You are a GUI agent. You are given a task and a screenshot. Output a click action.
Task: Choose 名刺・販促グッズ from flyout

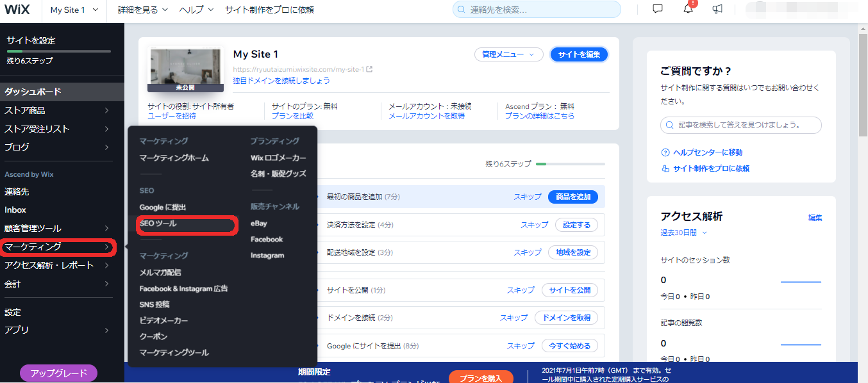coord(278,174)
